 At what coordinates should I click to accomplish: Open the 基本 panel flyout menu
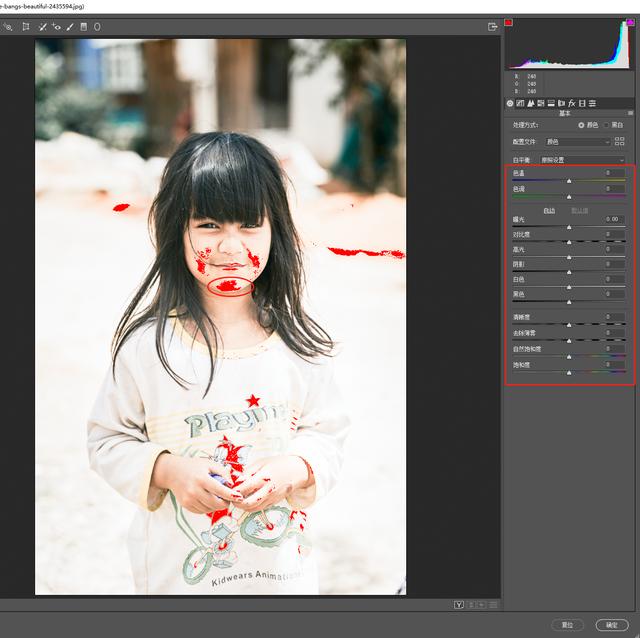(631, 113)
